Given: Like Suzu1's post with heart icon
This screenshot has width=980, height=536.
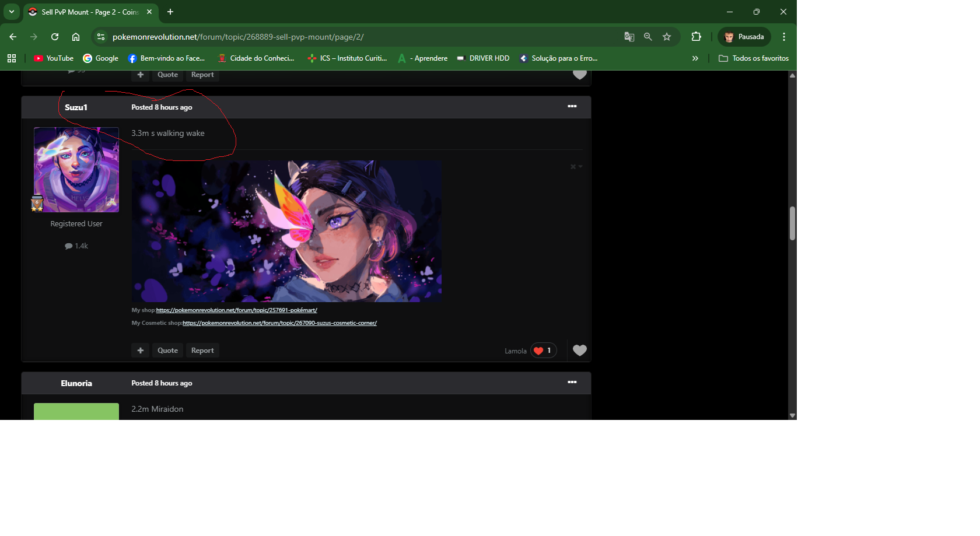Looking at the screenshot, I should [579, 351].
